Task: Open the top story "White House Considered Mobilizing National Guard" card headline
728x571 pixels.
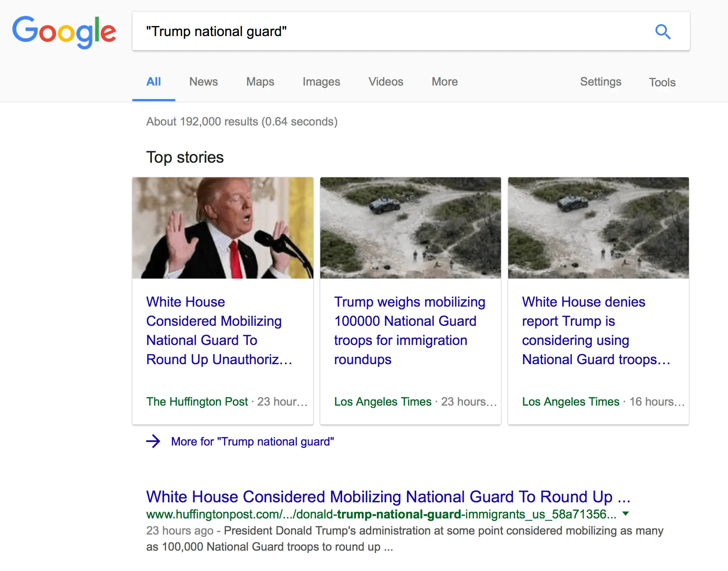Action: click(x=219, y=331)
